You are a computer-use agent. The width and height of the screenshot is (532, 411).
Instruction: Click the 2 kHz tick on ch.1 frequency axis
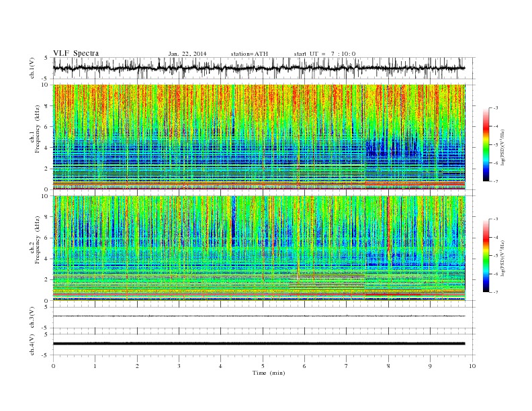(x=46, y=169)
